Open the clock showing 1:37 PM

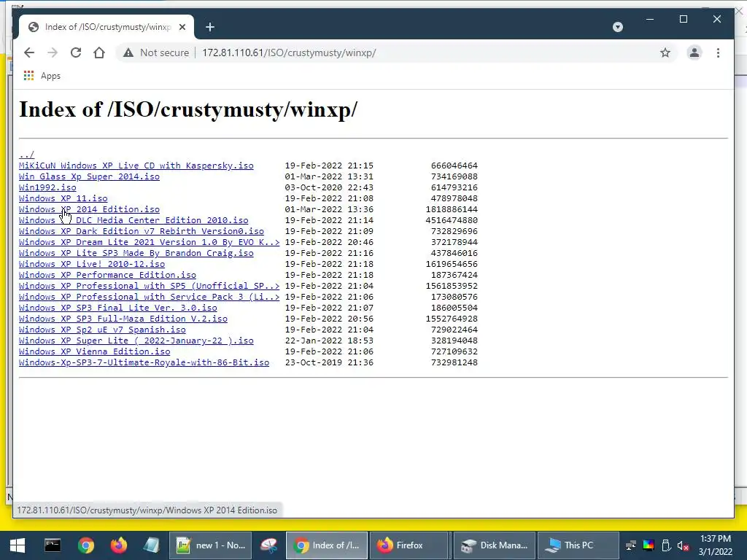point(715,545)
